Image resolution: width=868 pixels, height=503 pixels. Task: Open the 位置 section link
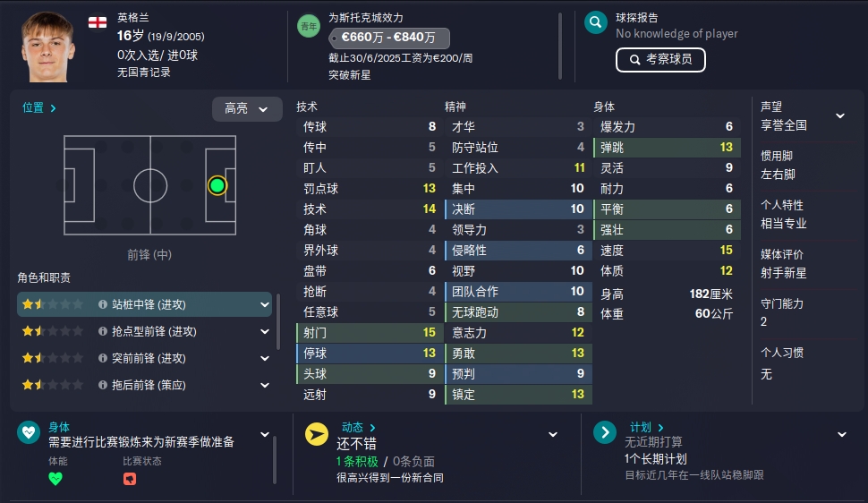point(39,107)
